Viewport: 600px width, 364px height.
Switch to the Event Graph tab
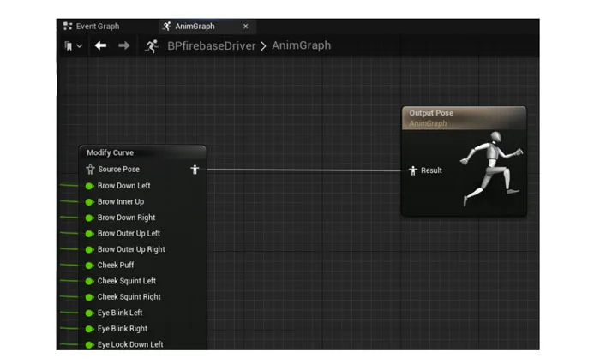(92, 27)
